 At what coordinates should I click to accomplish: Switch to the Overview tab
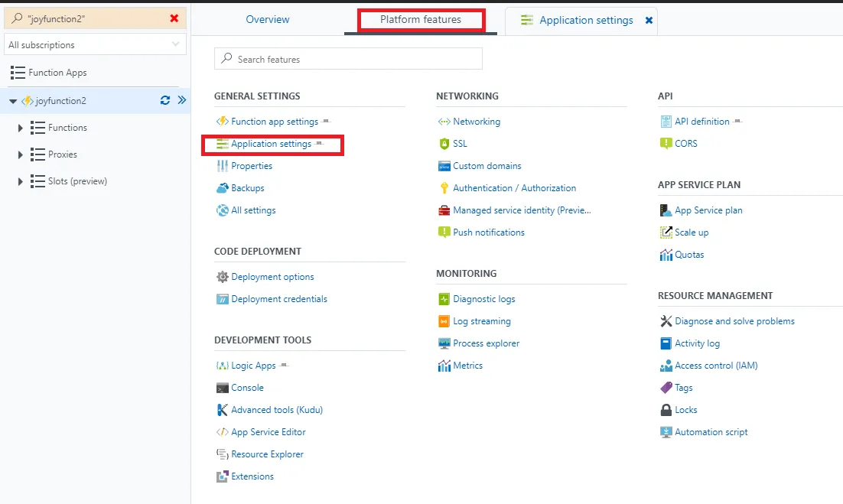tap(267, 19)
